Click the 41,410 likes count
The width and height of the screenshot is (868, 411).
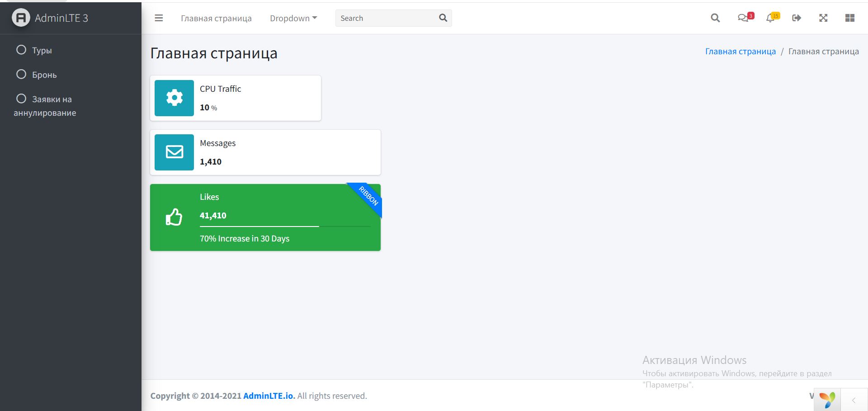213,216
